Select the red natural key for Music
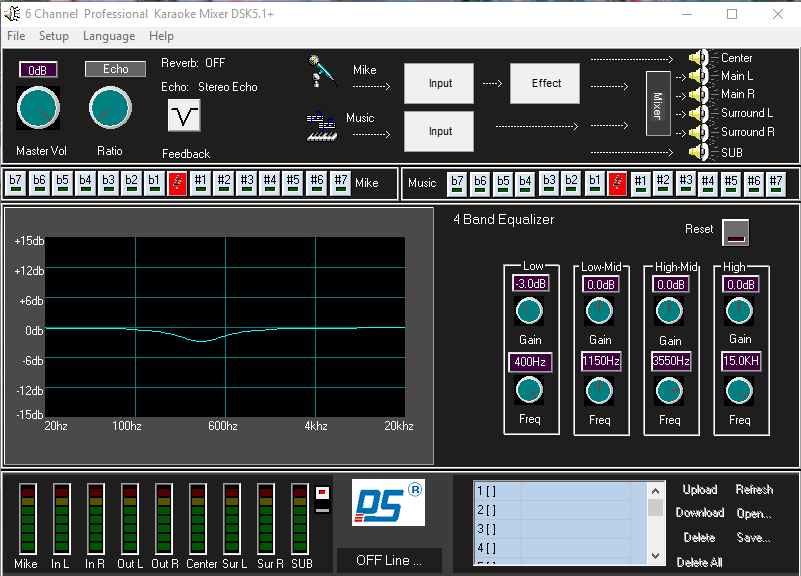The image size is (801, 576). (x=617, y=183)
